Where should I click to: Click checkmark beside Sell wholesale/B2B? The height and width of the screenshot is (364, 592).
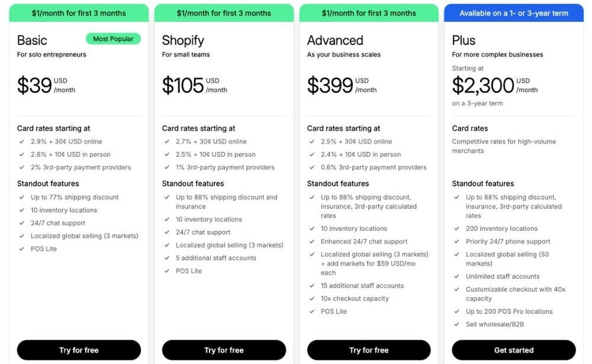[456, 324]
